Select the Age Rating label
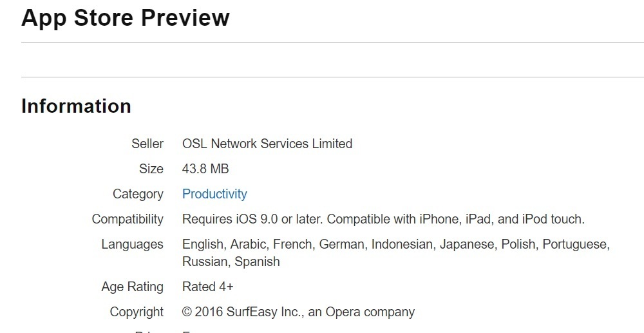644x333 pixels. (132, 287)
